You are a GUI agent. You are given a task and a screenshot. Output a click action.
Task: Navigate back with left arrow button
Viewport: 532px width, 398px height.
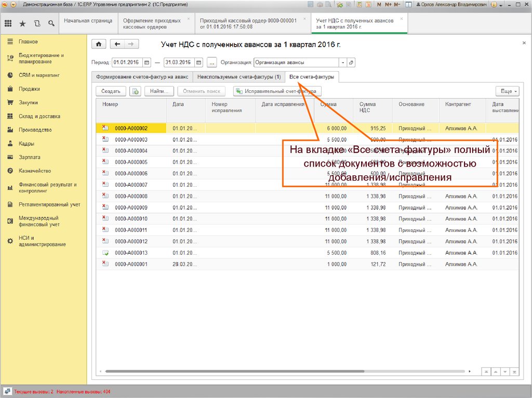(118, 45)
